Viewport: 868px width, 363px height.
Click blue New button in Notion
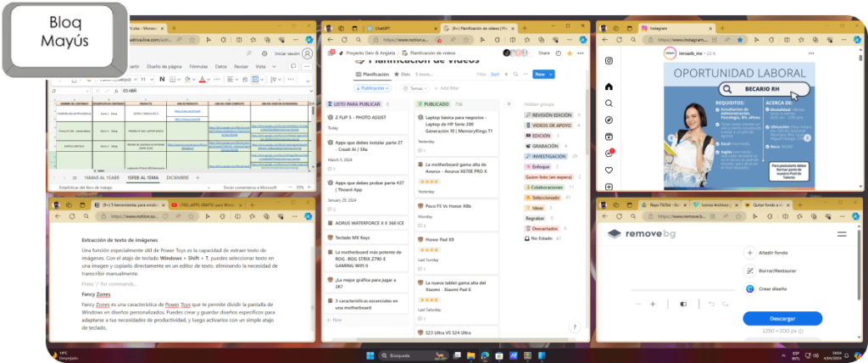pos(540,75)
